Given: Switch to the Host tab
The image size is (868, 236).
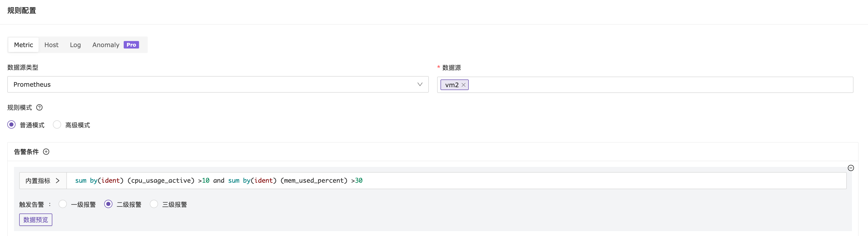Looking at the screenshot, I should click(x=51, y=45).
